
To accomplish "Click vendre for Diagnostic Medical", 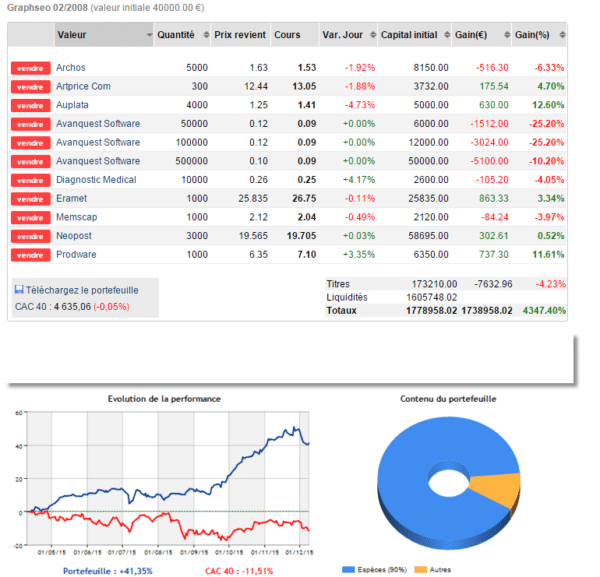I will [31, 180].
